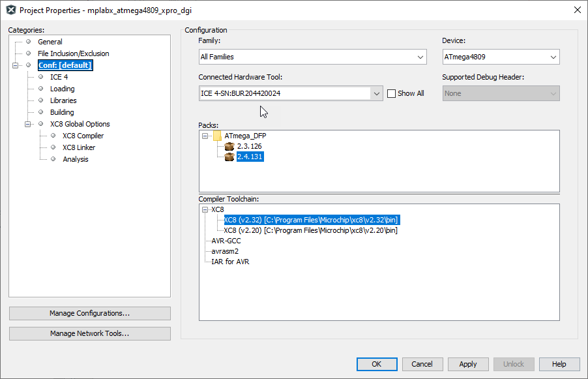Click the Manage Network Tools button
This screenshot has height=379, width=588.
[x=89, y=333]
